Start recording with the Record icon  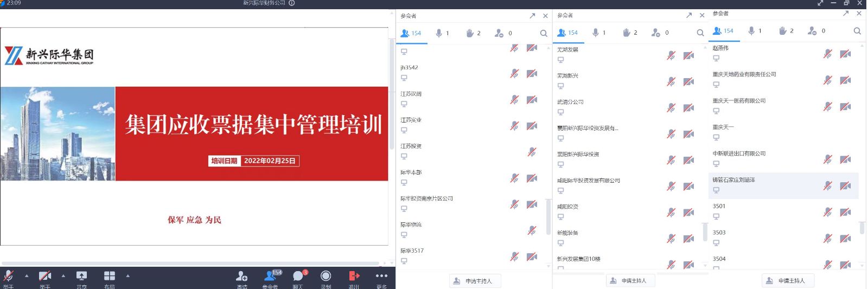click(x=325, y=277)
